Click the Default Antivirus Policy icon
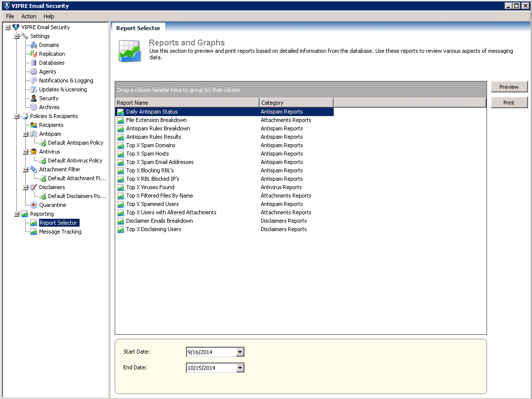The width and height of the screenshot is (532, 399). [43, 160]
